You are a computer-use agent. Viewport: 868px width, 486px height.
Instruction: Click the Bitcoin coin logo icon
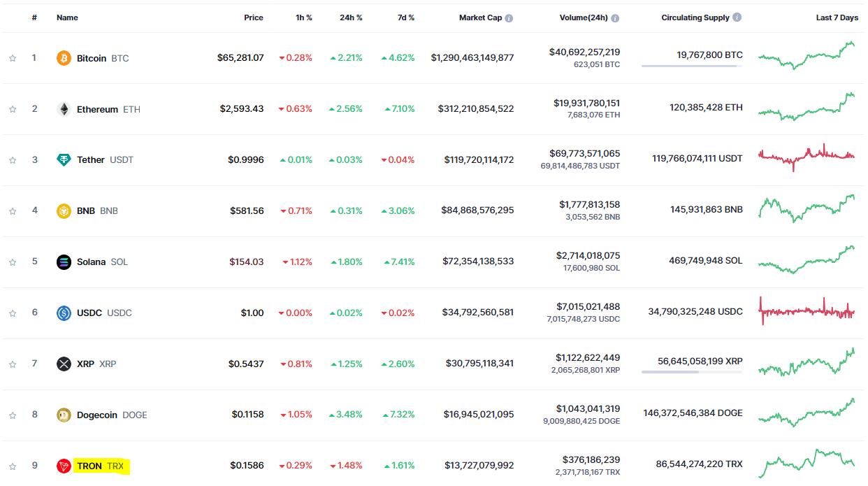coord(64,58)
